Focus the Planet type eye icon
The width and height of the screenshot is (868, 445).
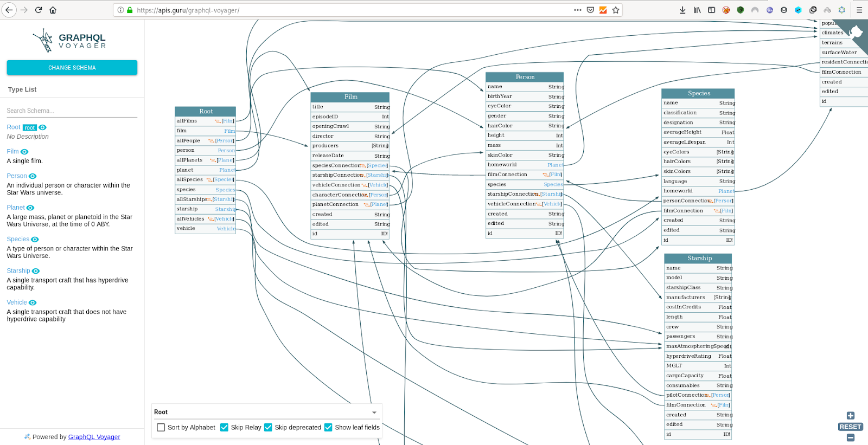tap(30, 208)
